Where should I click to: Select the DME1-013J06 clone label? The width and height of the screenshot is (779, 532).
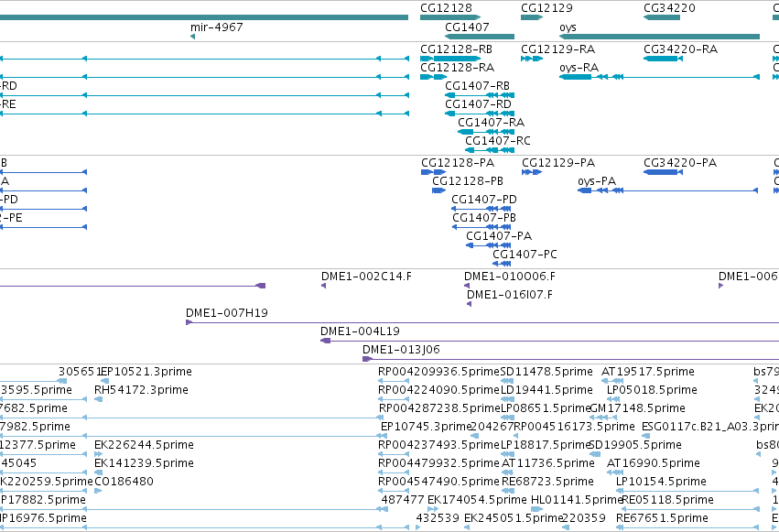tap(401, 350)
